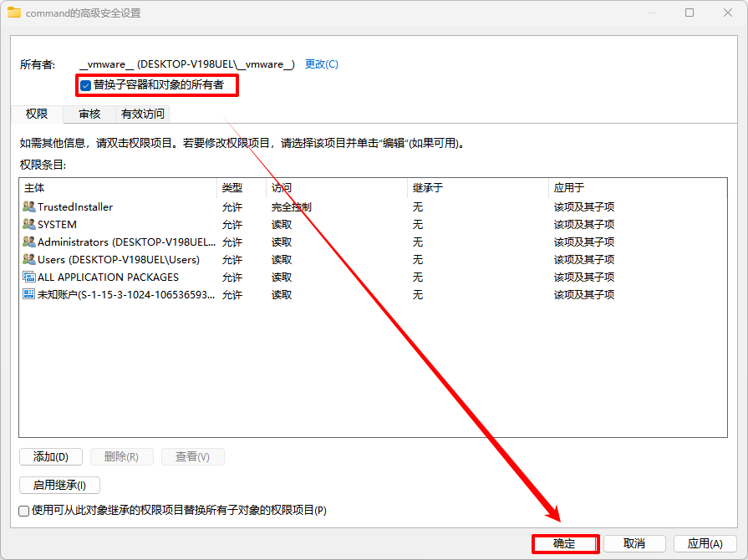Click the 添加(D) button
This screenshot has height=560, width=748.
pos(51,457)
